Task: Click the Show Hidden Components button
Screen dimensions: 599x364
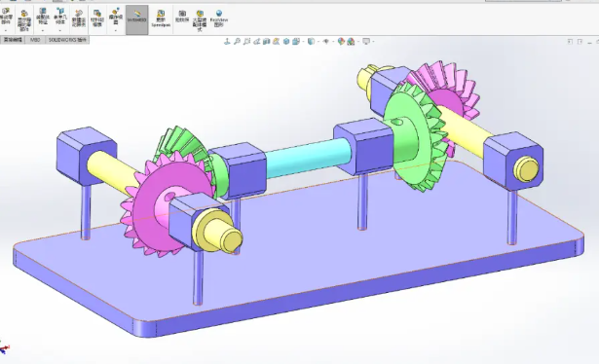Action: 23,20
